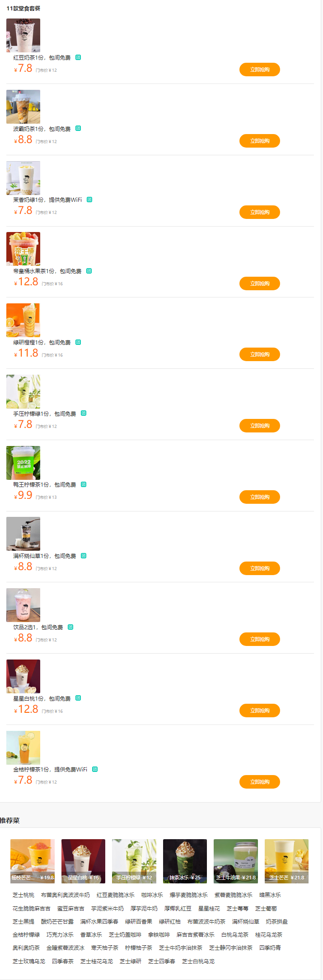Tap the green badge icon after 鸭王柠檬茶1份
The image size is (323, 980).
coord(84,484)
